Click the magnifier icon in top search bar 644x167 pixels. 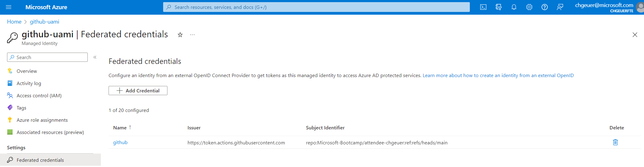169,7
